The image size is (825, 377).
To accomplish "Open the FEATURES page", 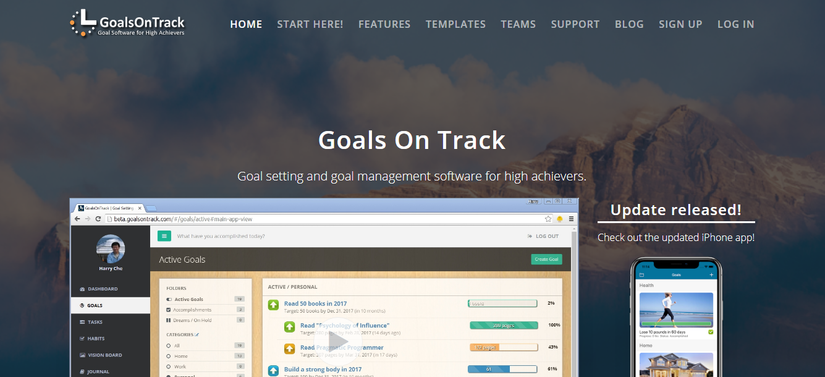I will pyautogui.click(x=384, y=24).
